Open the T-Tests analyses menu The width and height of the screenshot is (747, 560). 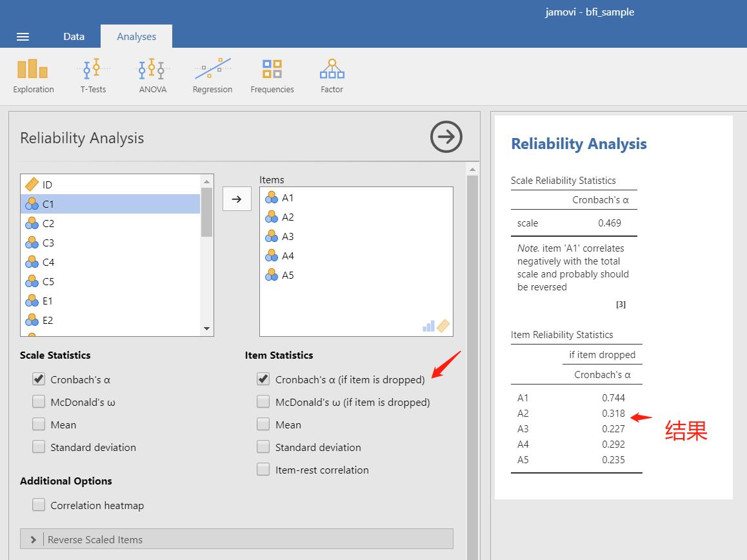(93, 75)
